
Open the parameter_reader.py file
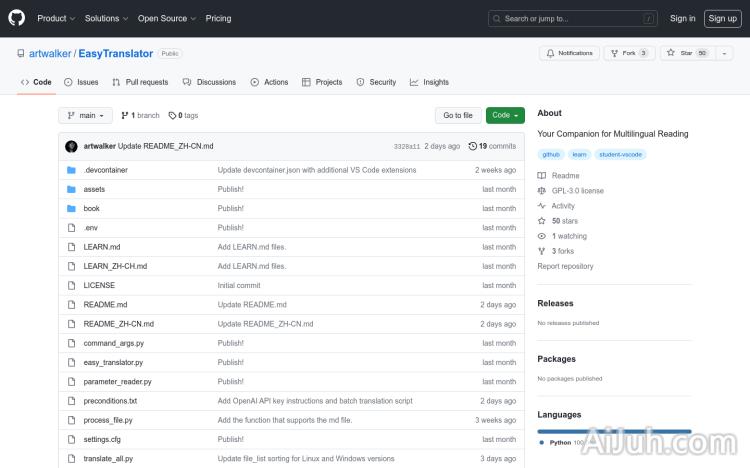118,381
